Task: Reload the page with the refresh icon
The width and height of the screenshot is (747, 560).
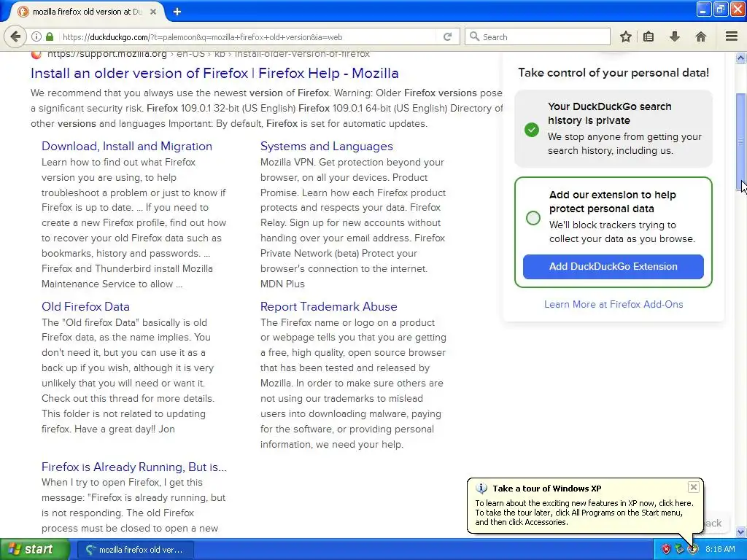Action: coord(447,36)
